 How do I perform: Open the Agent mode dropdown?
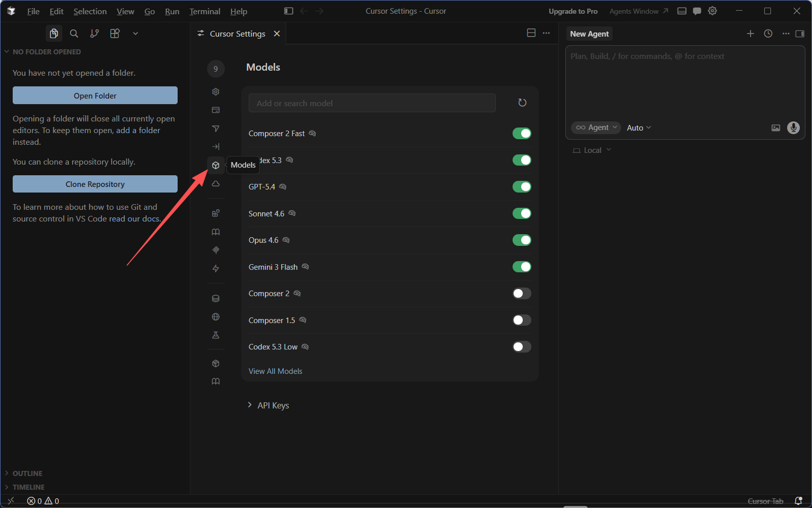[x=596, y=128]
